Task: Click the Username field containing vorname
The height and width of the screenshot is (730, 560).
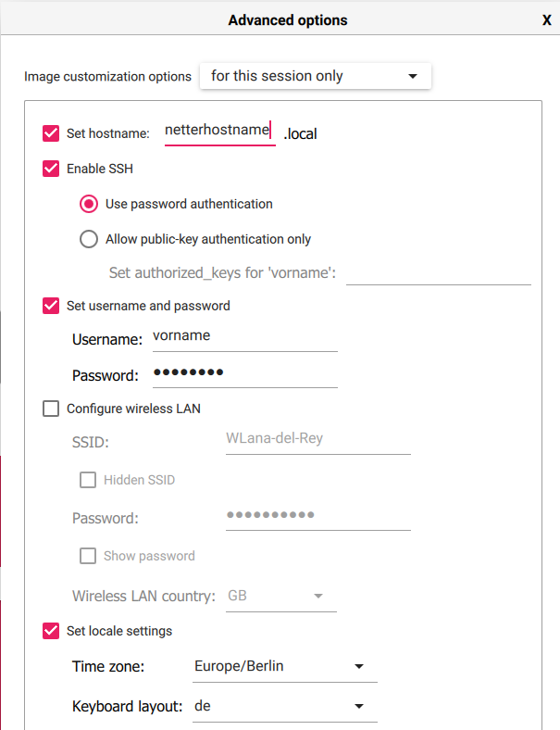Action: 244,337
